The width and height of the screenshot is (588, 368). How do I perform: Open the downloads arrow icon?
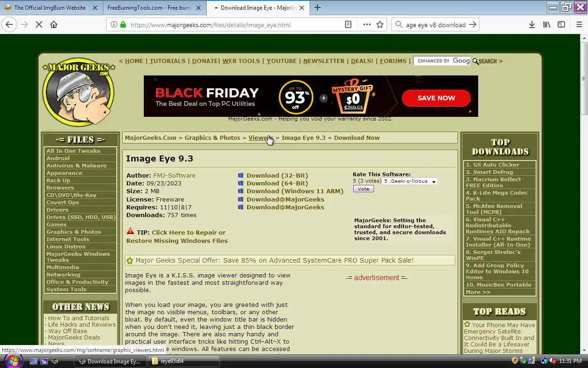(x=531, y=25)
